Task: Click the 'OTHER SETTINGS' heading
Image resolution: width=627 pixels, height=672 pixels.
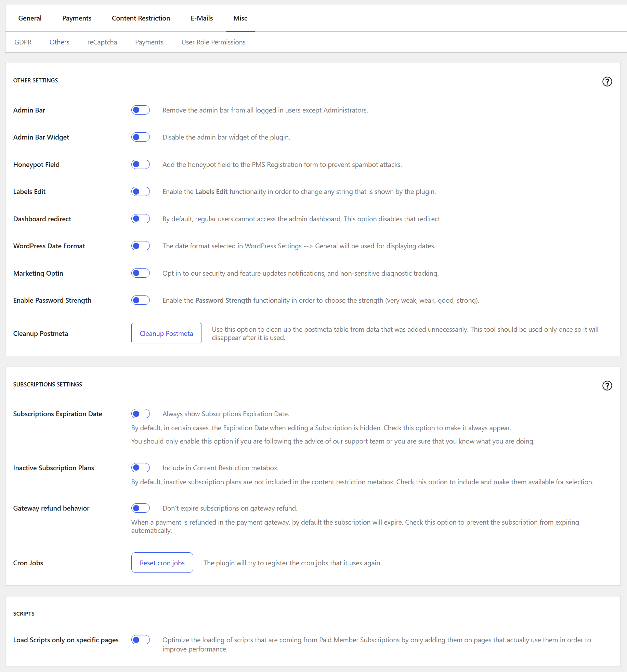Action: click(x=36, y=80)
